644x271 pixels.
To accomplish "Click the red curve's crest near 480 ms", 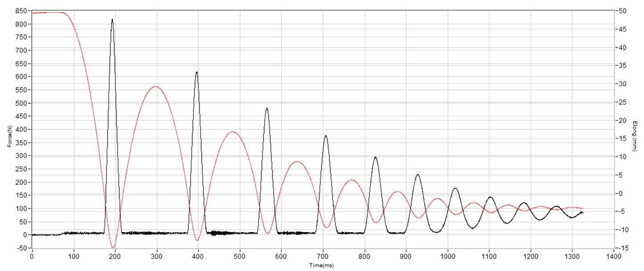I will pos(232,132).
